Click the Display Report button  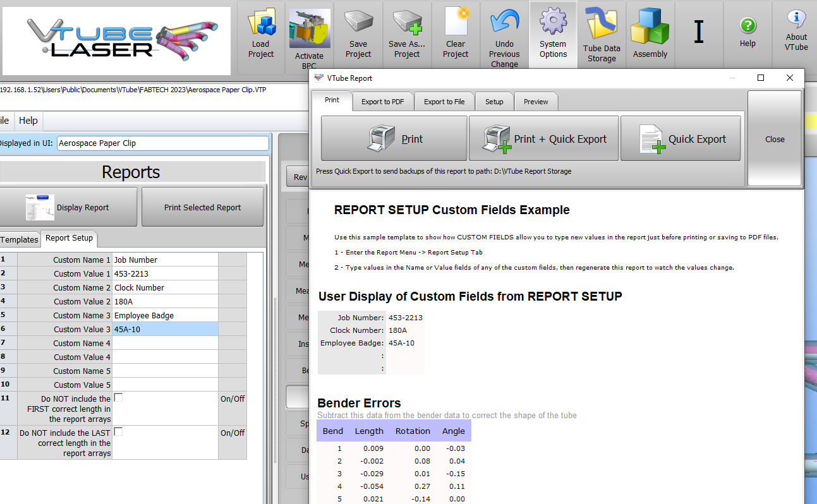tap(68, 207)
